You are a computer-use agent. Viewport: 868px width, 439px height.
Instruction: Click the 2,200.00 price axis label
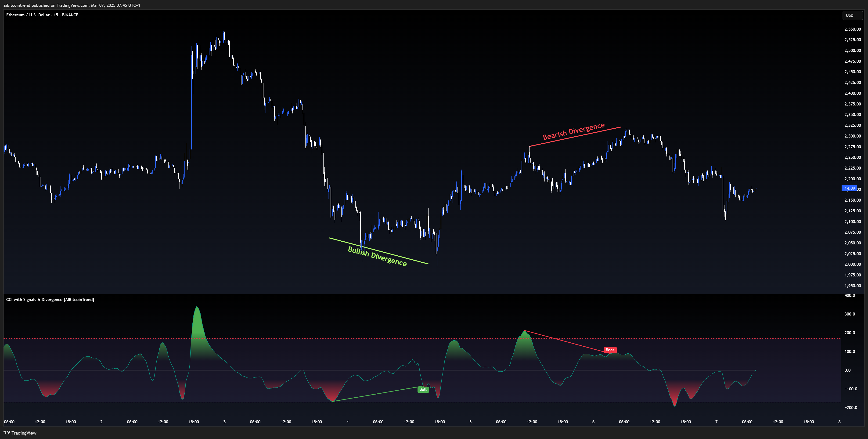pos(852,179)
